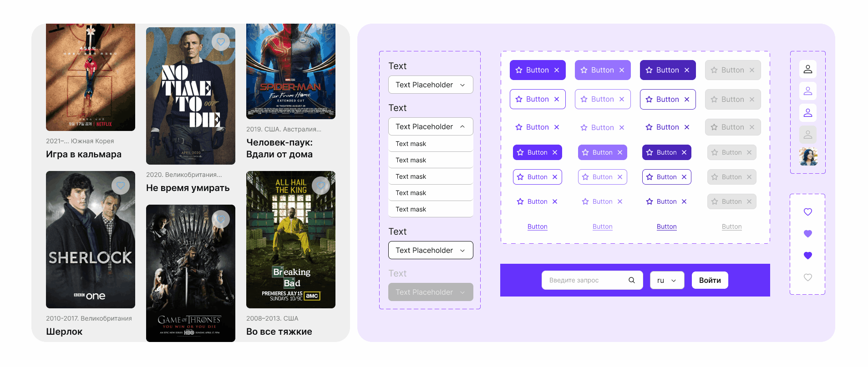
Task: Open the Game of Thrones poster
Action: (191, 273)
